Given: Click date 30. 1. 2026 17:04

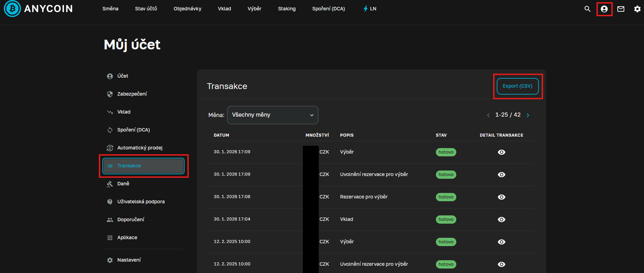Looking at the screenshot, I should [232, 219].
